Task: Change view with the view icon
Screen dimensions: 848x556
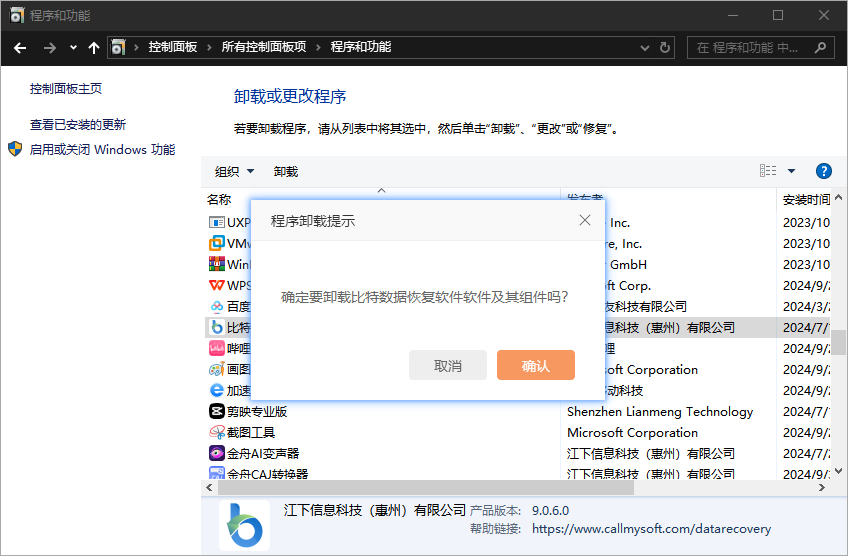Action: point(768,171)
